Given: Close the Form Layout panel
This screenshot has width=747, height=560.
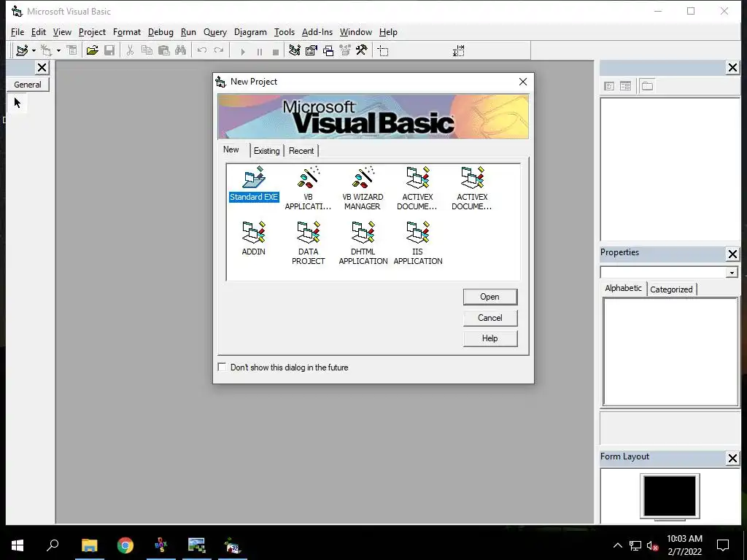Looking at the screenshot, I should [x=732, y=458].
